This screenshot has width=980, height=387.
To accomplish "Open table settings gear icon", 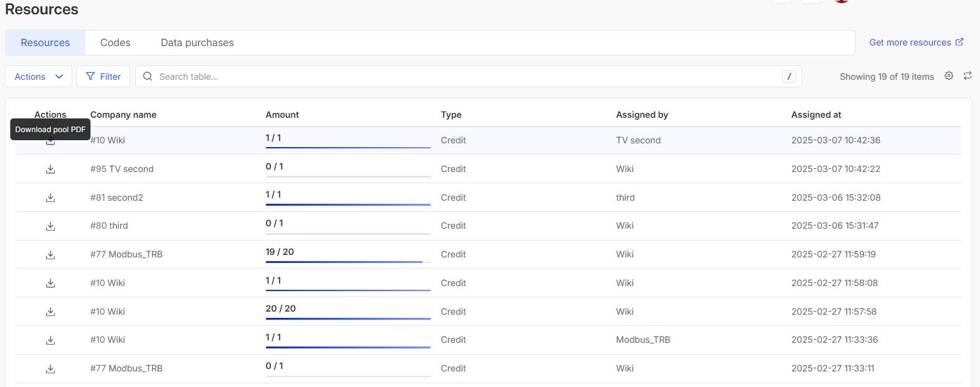I will (949, 76).
